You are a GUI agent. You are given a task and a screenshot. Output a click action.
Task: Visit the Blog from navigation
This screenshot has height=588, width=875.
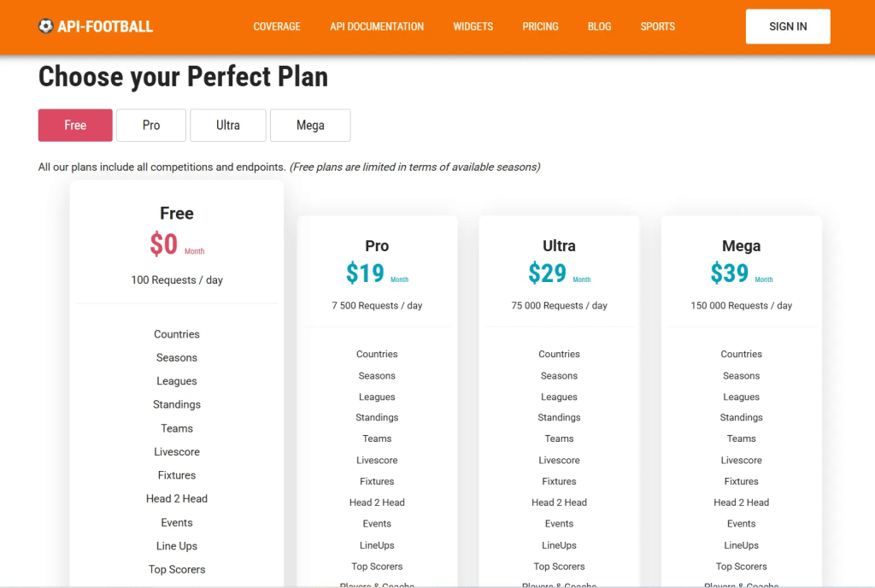click(599, 26)
